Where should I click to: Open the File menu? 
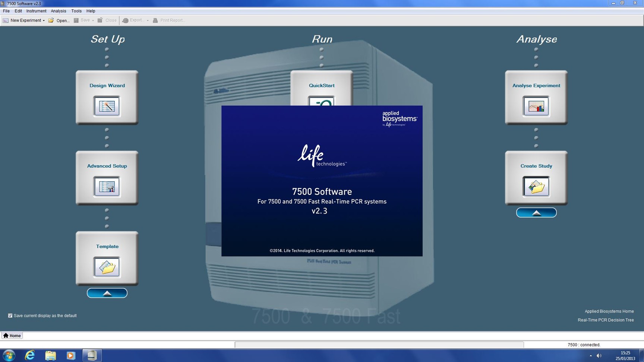(6, 11)
